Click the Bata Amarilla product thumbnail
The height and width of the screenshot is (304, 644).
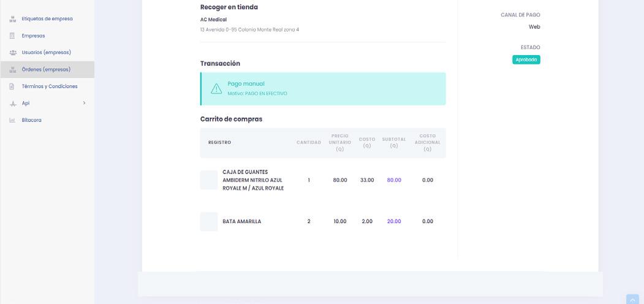[x=209, y=221]
